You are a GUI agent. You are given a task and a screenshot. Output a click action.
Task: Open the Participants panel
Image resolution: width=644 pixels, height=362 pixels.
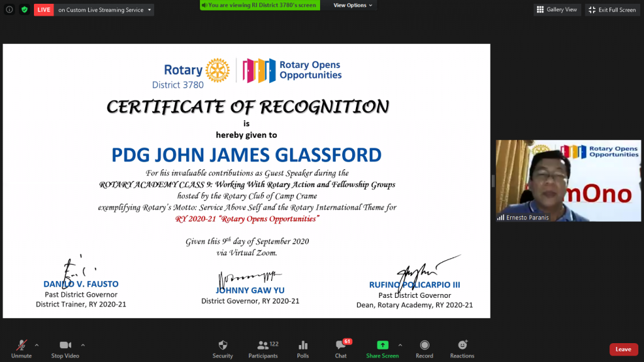coord(263,349)
